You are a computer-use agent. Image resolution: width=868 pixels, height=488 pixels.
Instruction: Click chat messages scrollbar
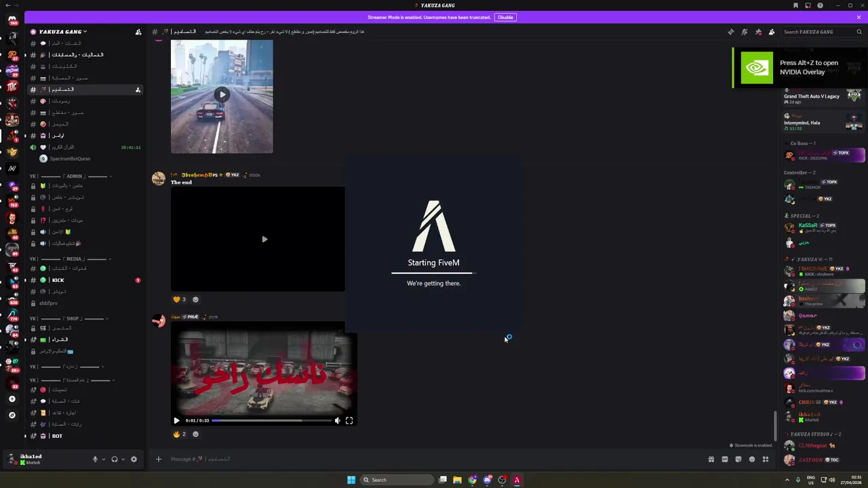tap(775, 426)
